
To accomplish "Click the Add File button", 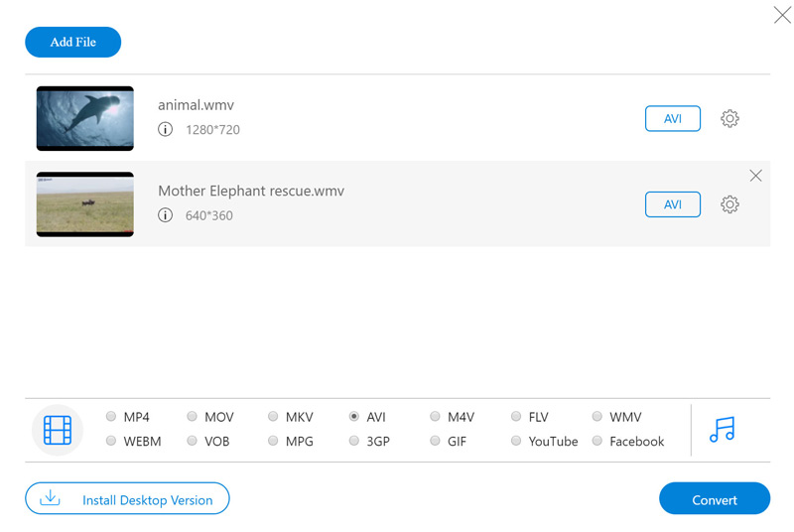I will click(73, 42).
